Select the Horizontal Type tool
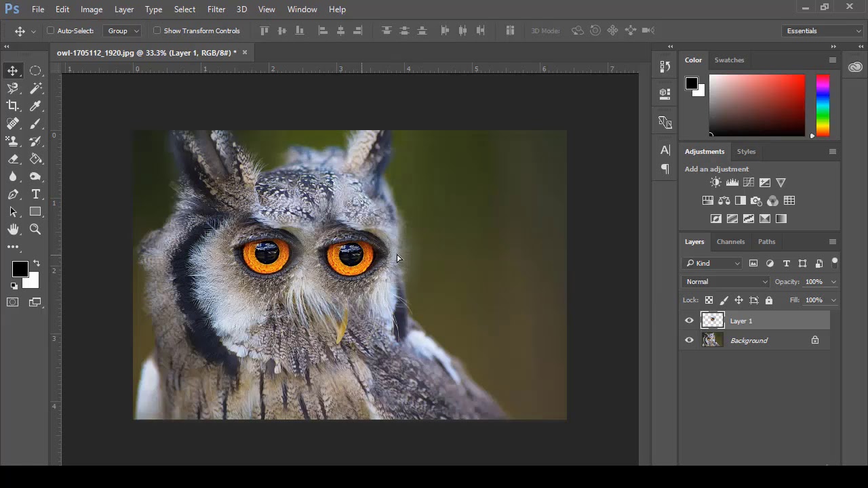Screen dimensions: 868x488 (x=35, y=194)
